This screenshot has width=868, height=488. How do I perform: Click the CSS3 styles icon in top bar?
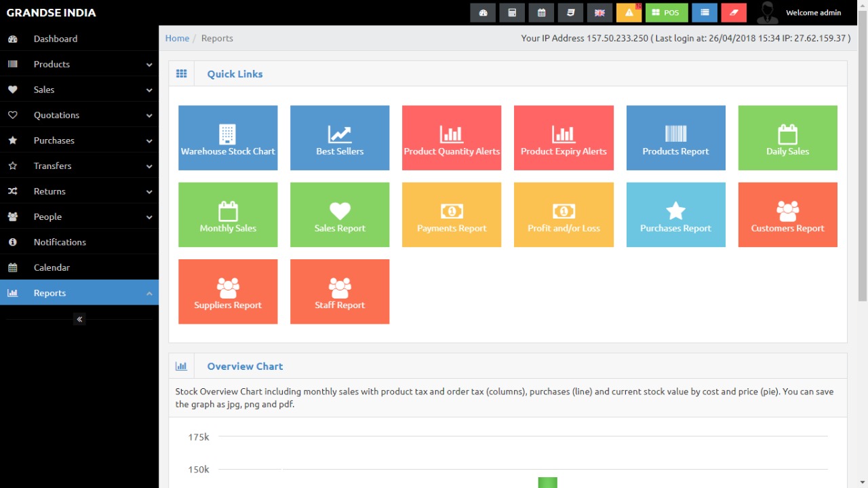click(570, 13)
